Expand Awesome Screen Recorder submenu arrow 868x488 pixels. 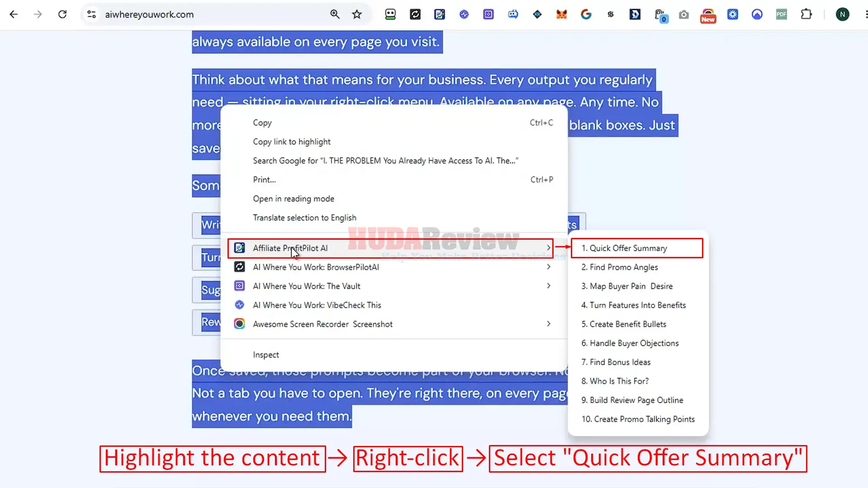[x=548, y=324]
